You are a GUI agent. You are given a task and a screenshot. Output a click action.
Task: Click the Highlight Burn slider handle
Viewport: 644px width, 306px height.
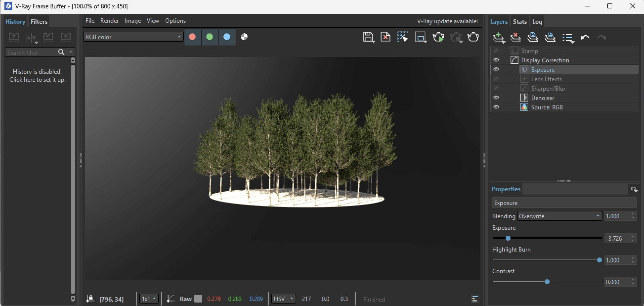coord(599,260)
